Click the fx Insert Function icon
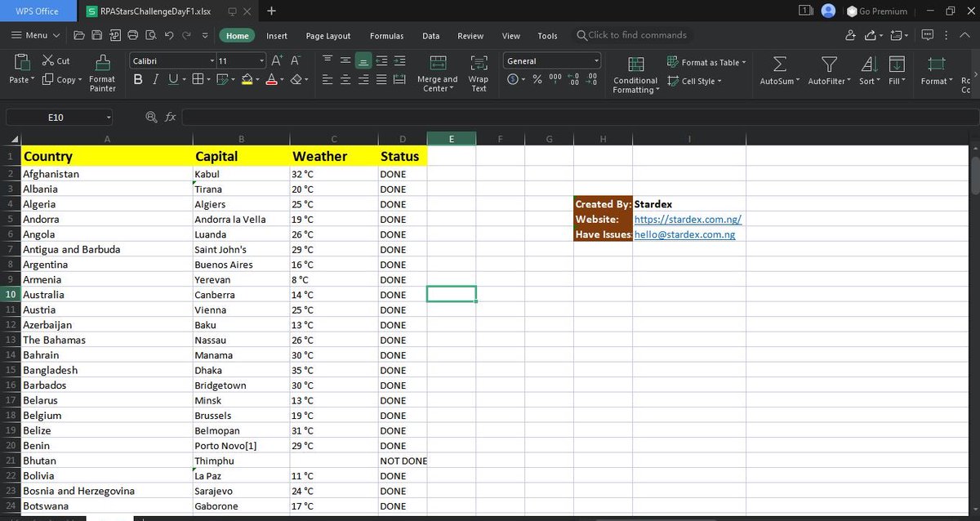Viewport: 980px width, 521px height. (x=171, y=118)
